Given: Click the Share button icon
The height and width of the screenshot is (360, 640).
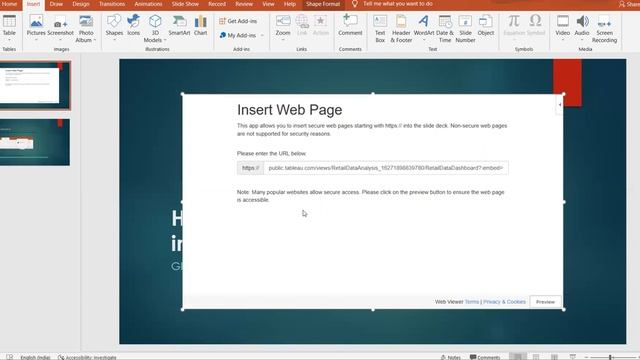Looking at the screenshot, I should (622, 4).
